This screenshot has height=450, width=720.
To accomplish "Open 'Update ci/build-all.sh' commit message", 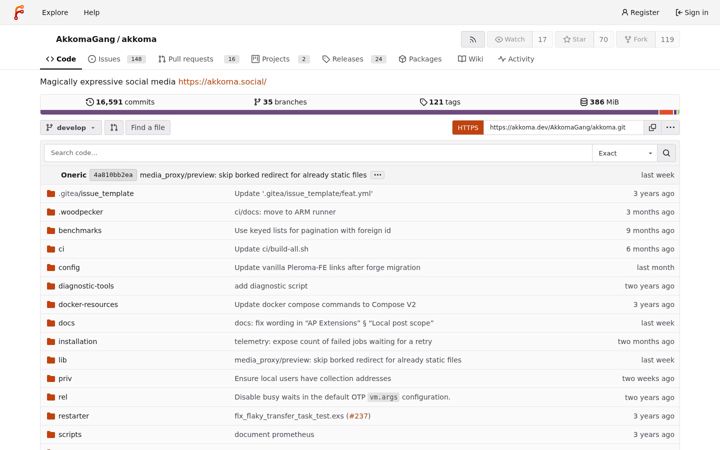I will 271,249.
